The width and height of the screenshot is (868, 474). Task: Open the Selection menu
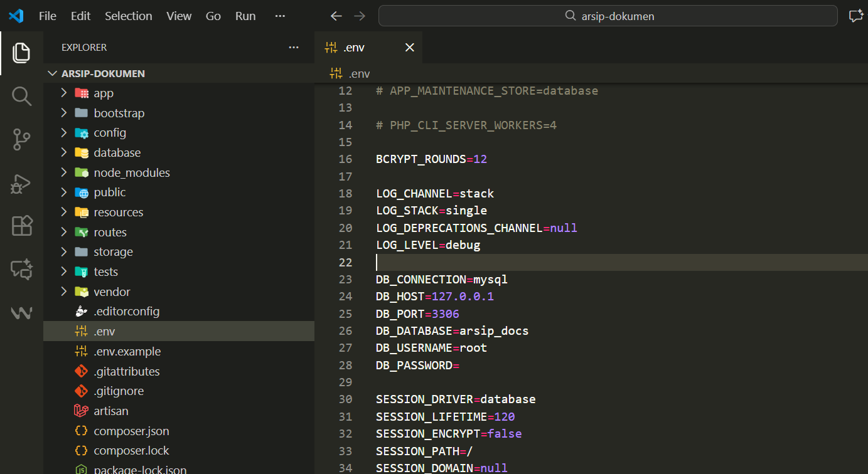[x=128, y=16]
